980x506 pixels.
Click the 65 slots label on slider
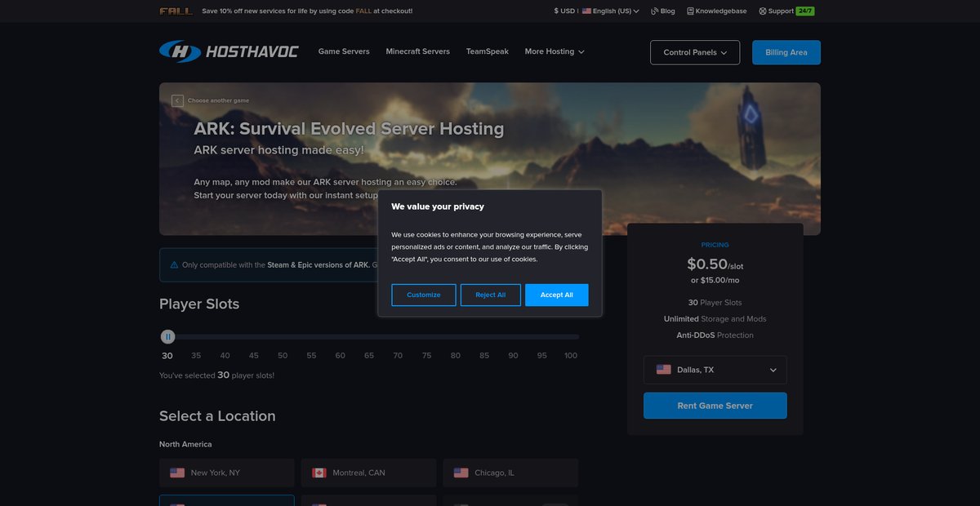point(369,356)
